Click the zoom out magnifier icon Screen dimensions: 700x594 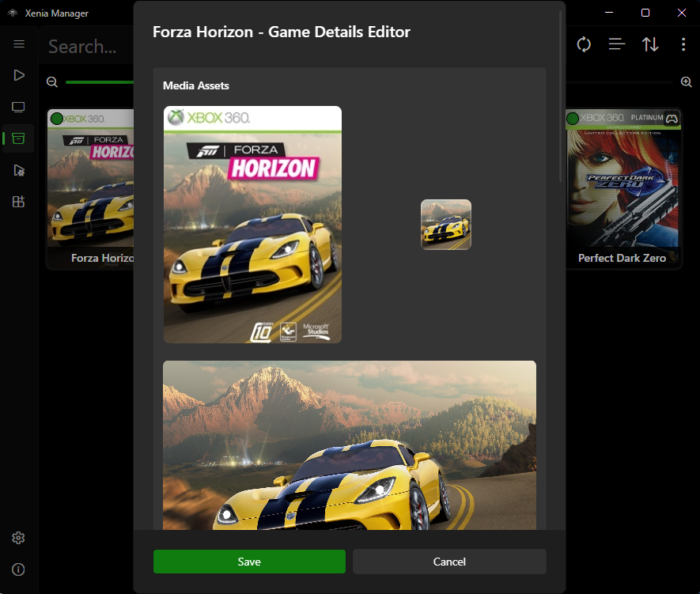[52, 82]
